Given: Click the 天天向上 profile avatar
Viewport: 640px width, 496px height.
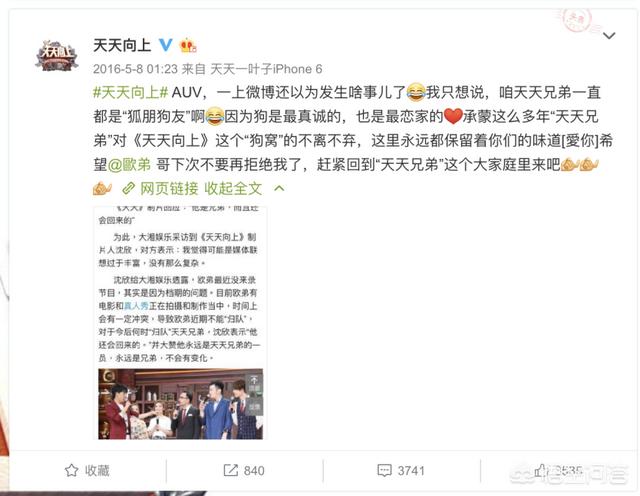Looking at the screenshot, I should pyautogui.click(x=56, y=56).
